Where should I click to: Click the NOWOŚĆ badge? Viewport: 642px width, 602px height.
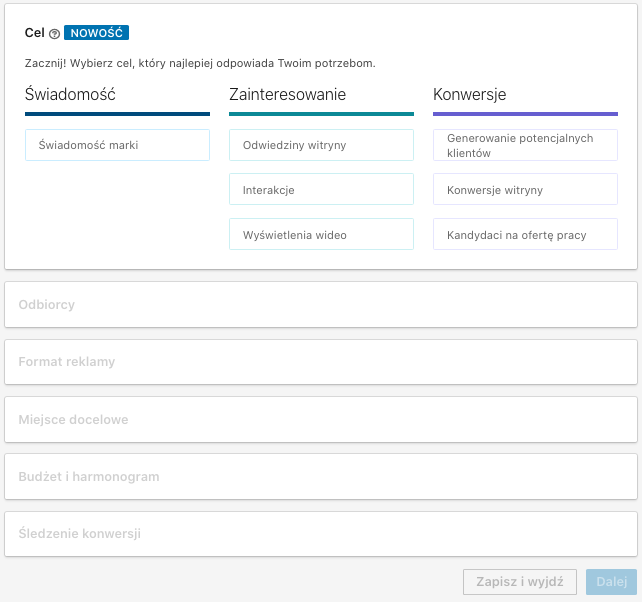(x=97, y=33)
